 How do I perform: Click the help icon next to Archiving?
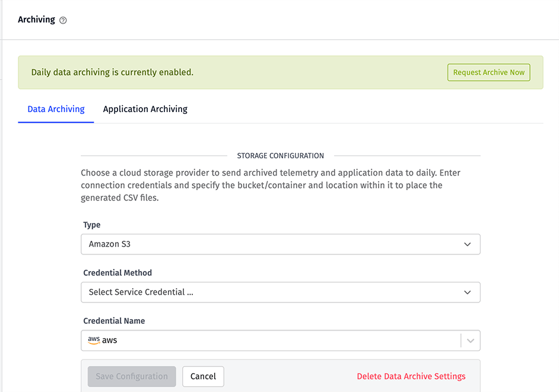(63, 20)
